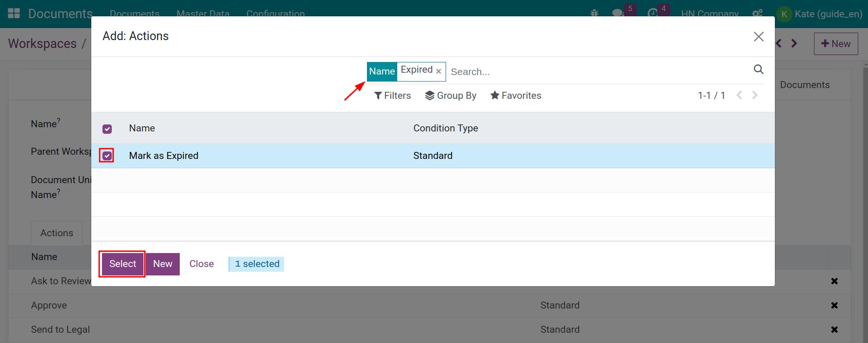Viewport: 868px width, 343px height.
Task: Open the Master Data menu
Action: [x=203, y=14]
